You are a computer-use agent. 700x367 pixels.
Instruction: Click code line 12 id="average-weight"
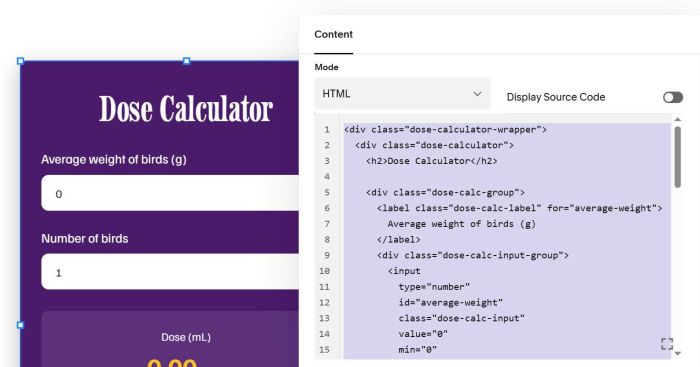tap(450, 303)
